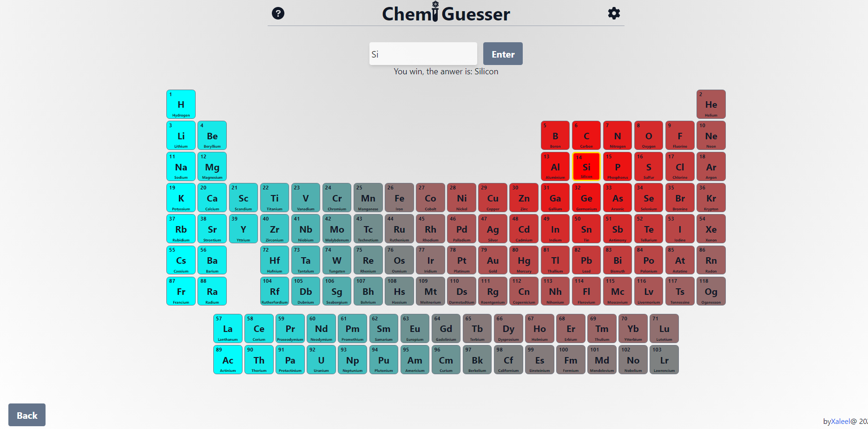Viewport: 868px width, 429px height.
Task: Open the Xaleel author link
Action: pyautogui.click(x=840, y=421)
